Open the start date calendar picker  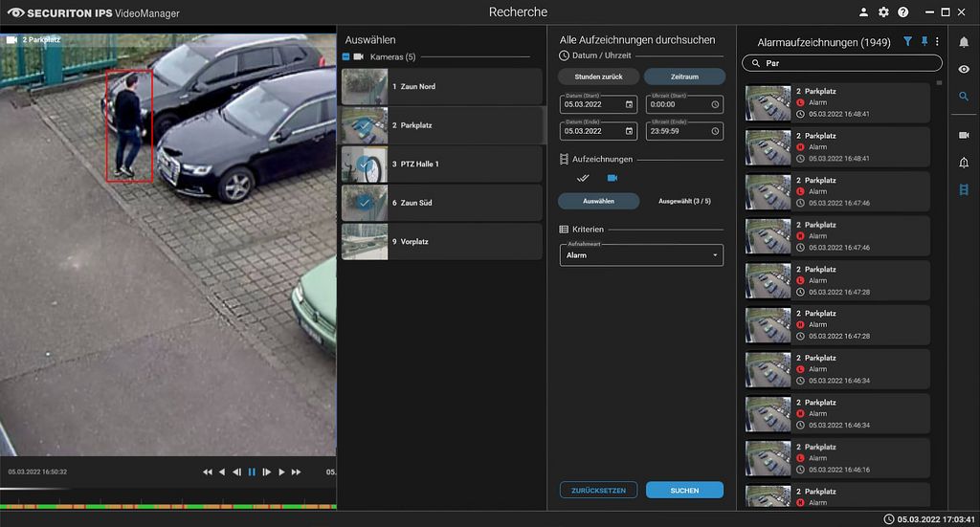[629, 104]
